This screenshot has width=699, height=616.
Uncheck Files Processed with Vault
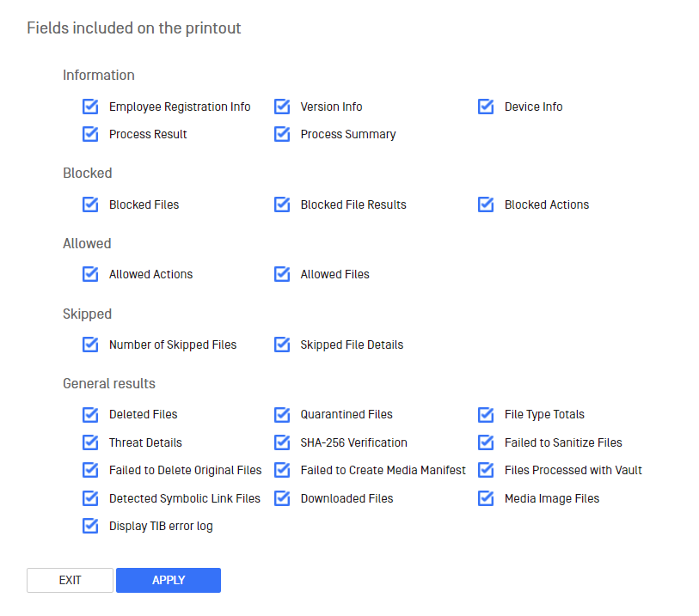[486, 470]
